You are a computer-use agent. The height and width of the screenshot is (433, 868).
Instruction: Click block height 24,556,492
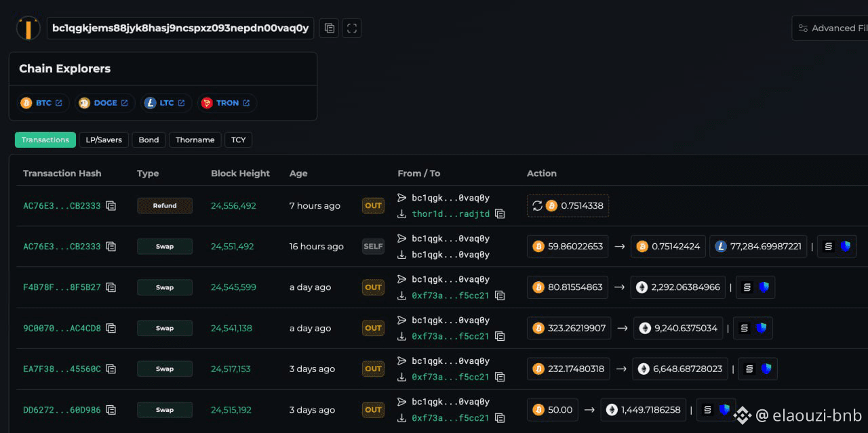(x=232, y=205)
